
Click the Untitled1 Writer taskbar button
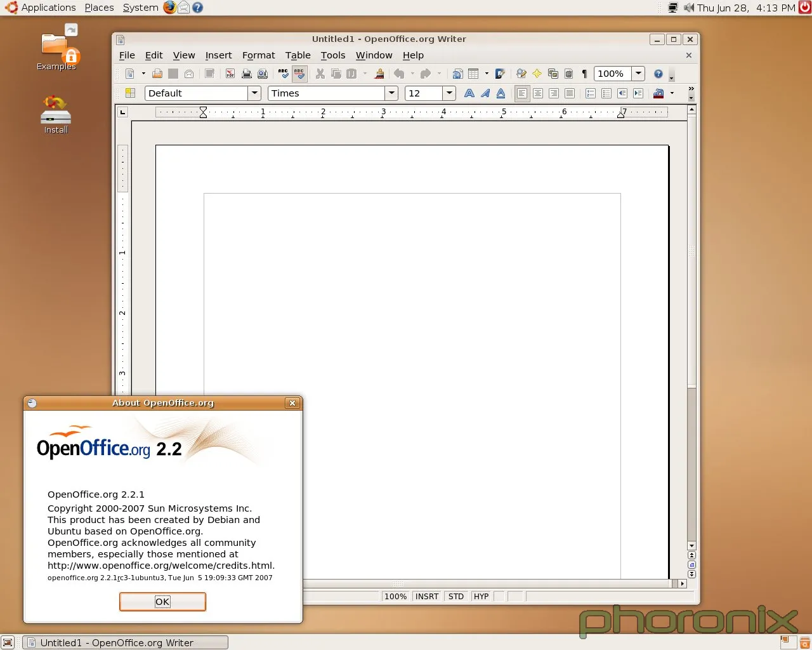[125, 642]
